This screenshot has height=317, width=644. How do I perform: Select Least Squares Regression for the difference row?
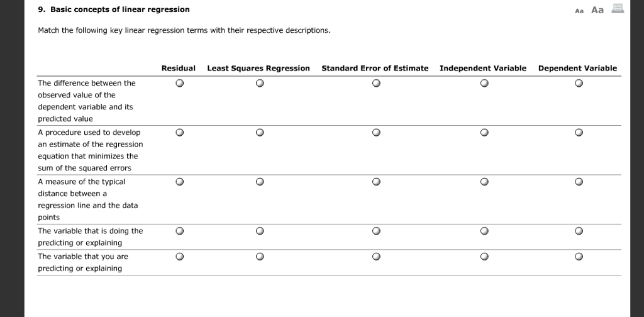click(260, 84)
